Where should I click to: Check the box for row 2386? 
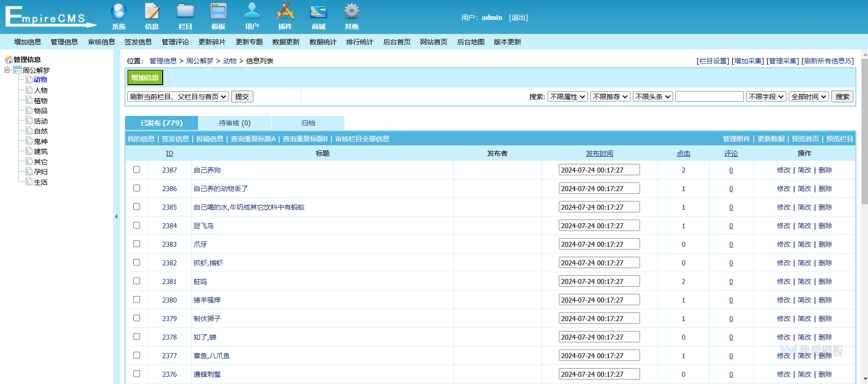pos(136,188)
